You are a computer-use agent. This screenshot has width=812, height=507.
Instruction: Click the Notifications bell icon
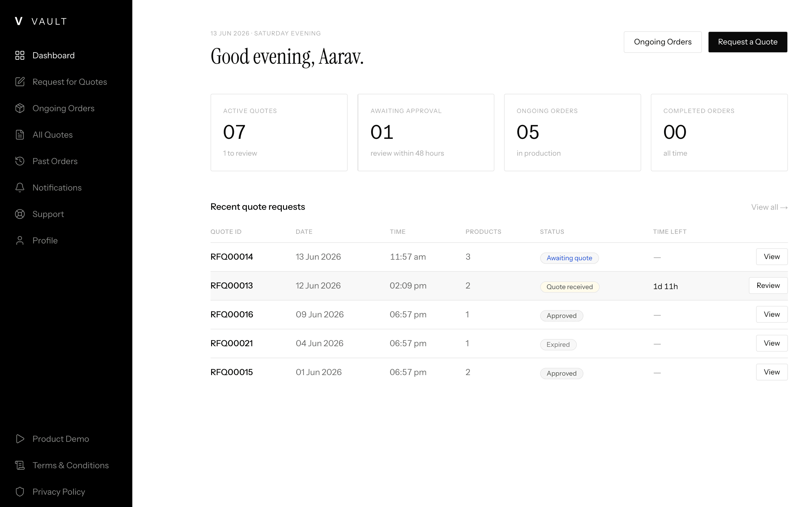(20, 188)
